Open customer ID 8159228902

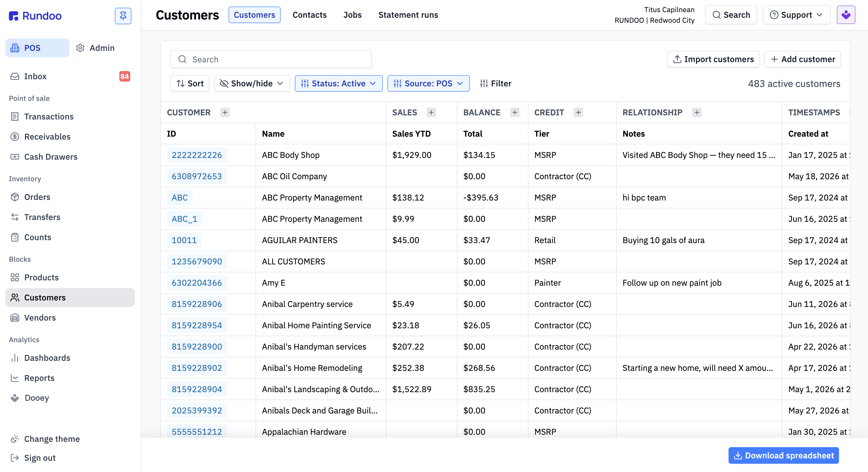click(x=197, y=368)
